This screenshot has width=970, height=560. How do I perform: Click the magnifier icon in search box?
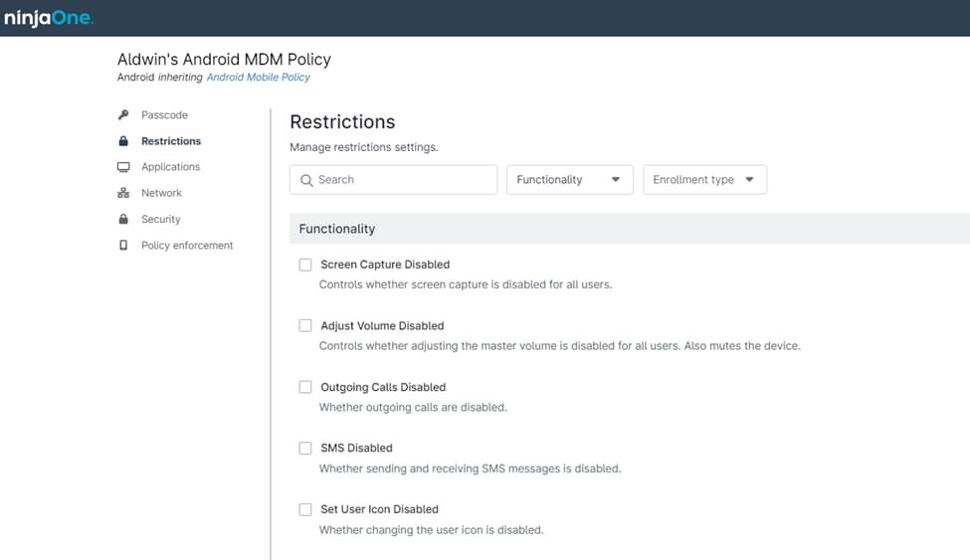306,180
